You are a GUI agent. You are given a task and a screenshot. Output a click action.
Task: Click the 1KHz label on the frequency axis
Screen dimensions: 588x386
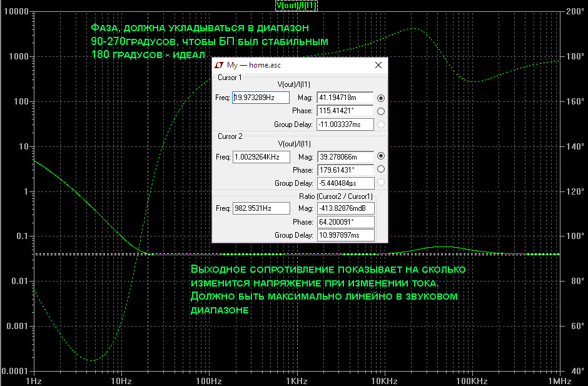[x=297, y=381]
